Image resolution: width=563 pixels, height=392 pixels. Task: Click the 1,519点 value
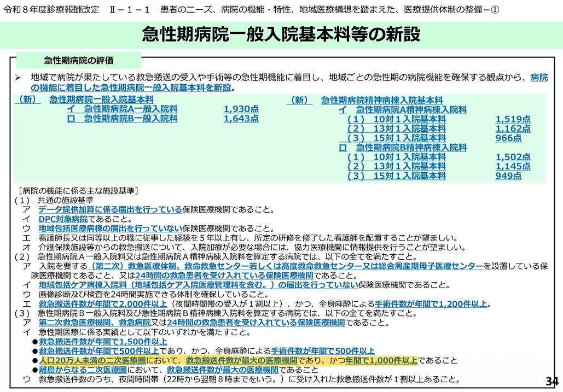pos(513,119)
